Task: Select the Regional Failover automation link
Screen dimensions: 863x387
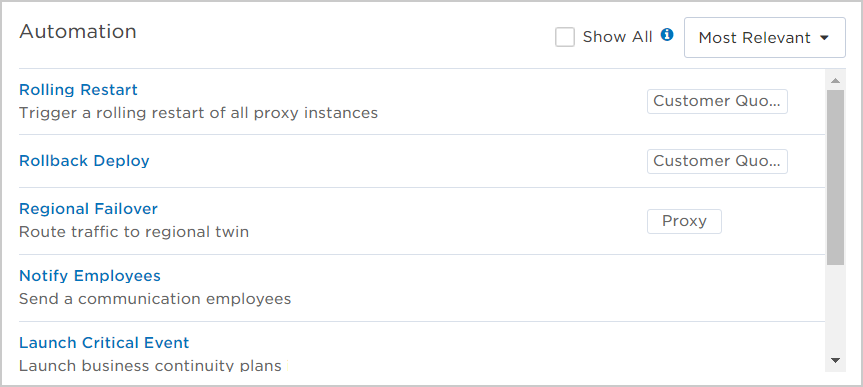Action: [89, 209]
